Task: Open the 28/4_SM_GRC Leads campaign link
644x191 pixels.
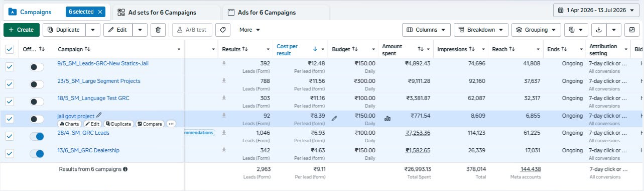Action: 83,133
